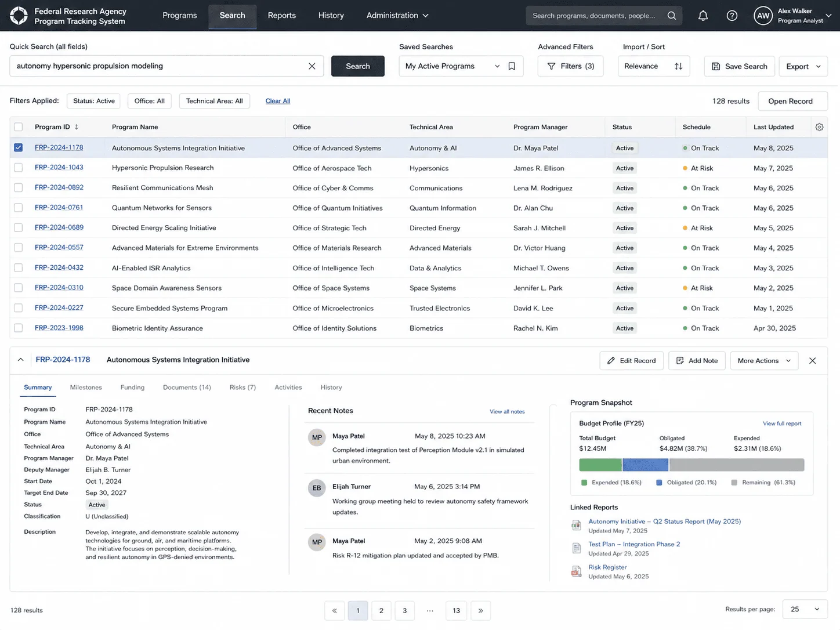The width and height of the screenshot is (840, 630).
Task: Open the help question mark icon
Action: (x=732, y=16)
